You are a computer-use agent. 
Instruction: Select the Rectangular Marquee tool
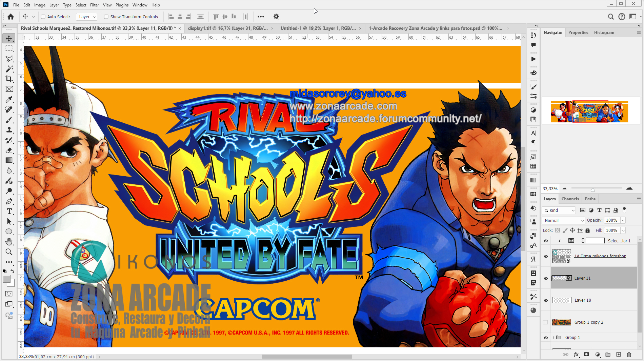pos(9,48)
